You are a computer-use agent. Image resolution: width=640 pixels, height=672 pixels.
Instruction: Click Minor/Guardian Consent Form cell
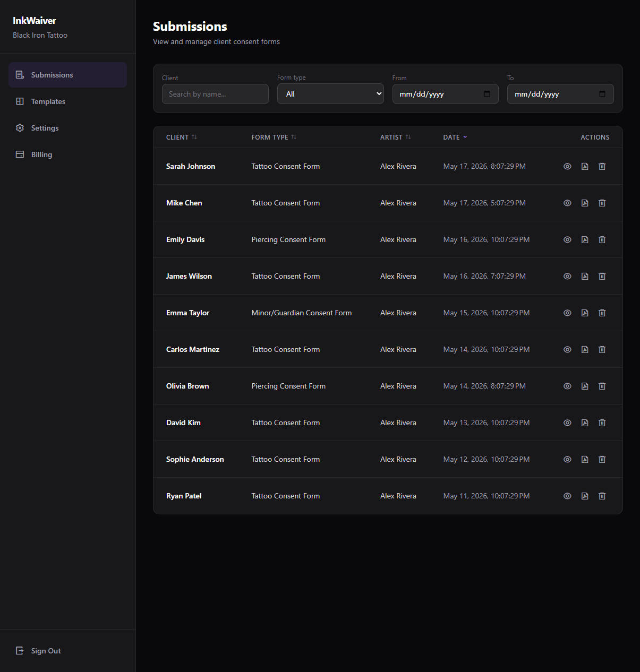[x=302, y=313]
